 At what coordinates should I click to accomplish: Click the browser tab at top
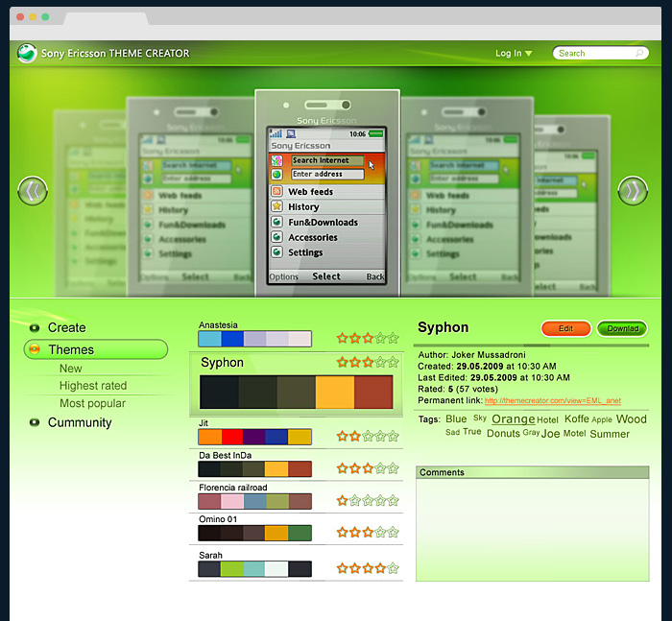[x=106, y=19]
